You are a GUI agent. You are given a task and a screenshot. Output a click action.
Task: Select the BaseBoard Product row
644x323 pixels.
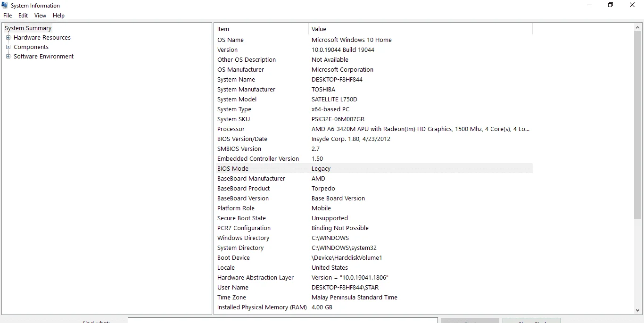373,189
